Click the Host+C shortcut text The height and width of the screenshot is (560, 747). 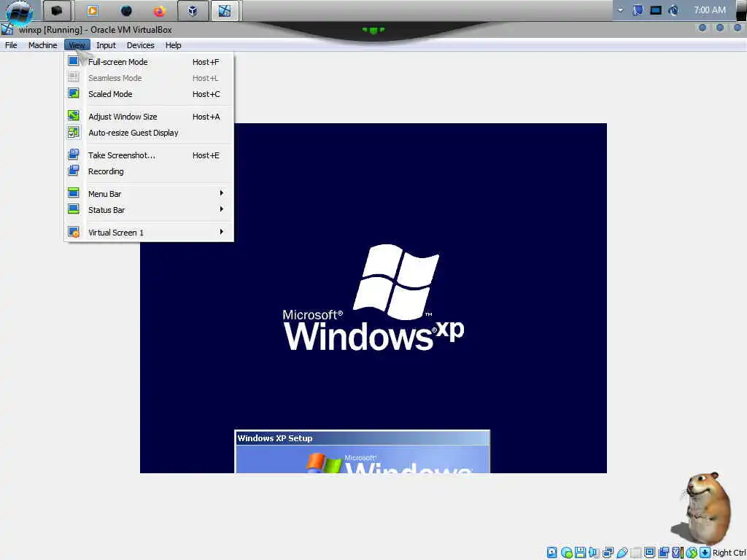pos(206,94)
